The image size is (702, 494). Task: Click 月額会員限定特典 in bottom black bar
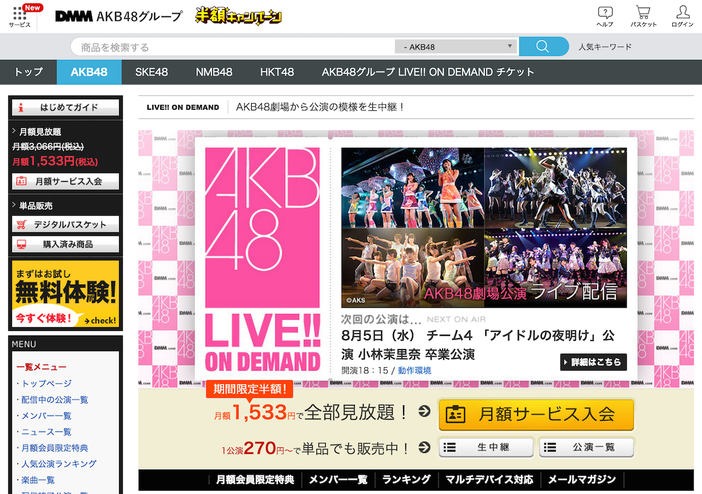tap(255, 480)
